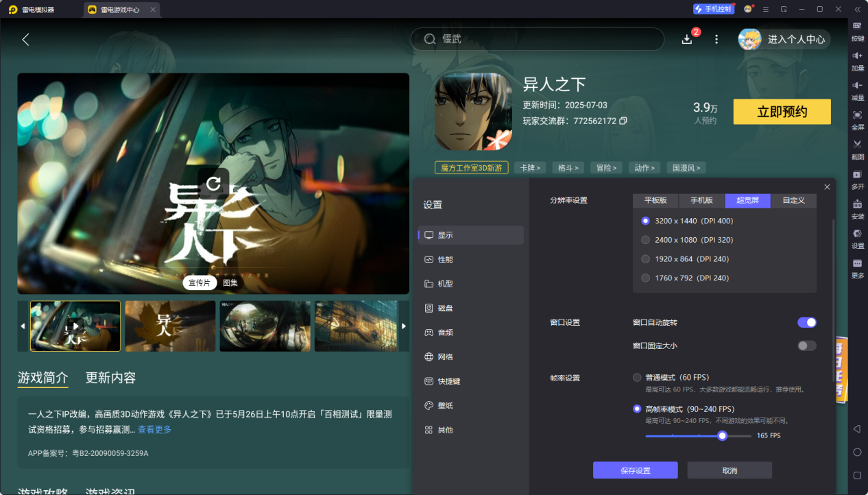Screen dimensions: 868x495
Task: Click 截图 screenshot scissors icon
Action: pos(857,149)
